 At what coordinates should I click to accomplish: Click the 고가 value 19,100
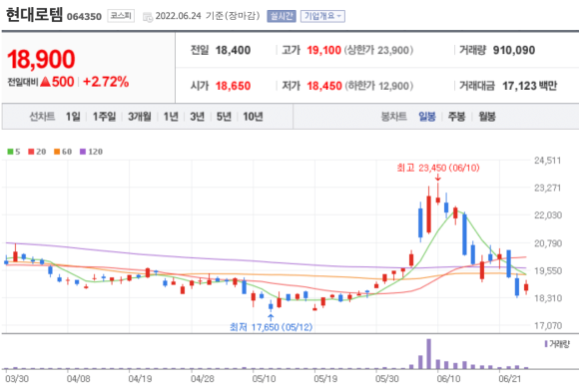(x=323, y=50)
